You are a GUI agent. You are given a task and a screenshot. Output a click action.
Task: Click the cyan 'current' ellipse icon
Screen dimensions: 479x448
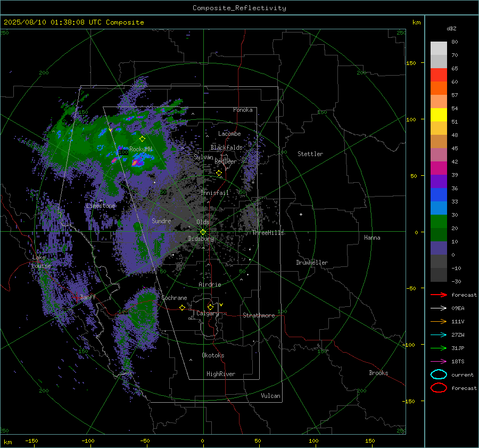pyautogui.click(x=439, y=374)
